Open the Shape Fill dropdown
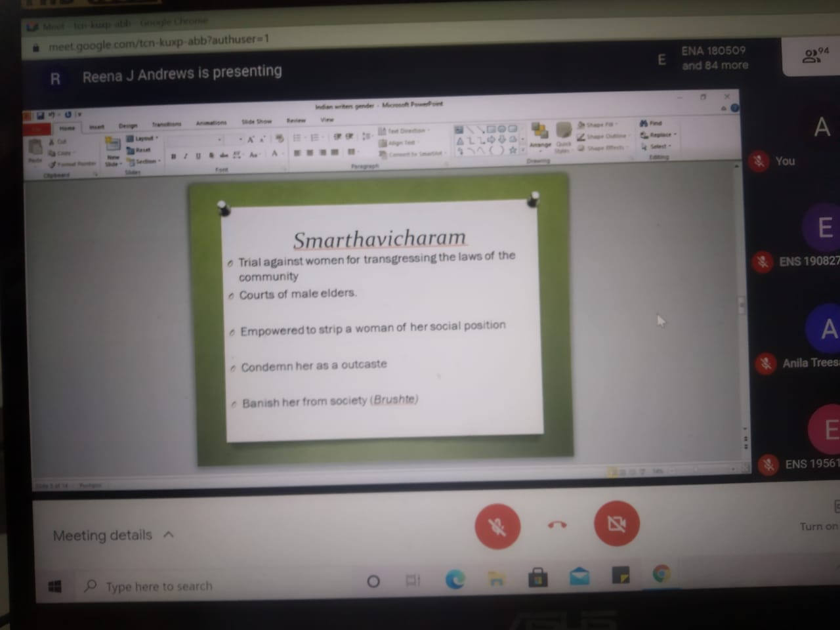840x630 pixels. pyautogui.click(x=597, y=125)
